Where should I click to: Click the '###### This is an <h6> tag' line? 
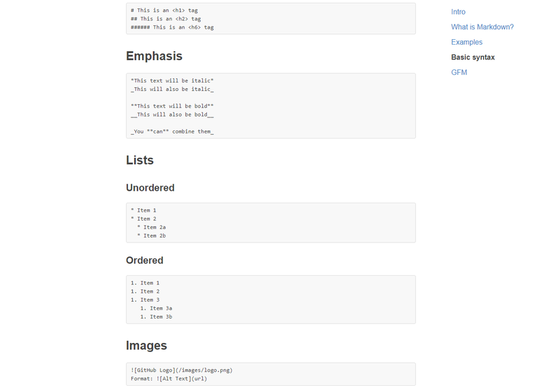(x=172, y=27)
